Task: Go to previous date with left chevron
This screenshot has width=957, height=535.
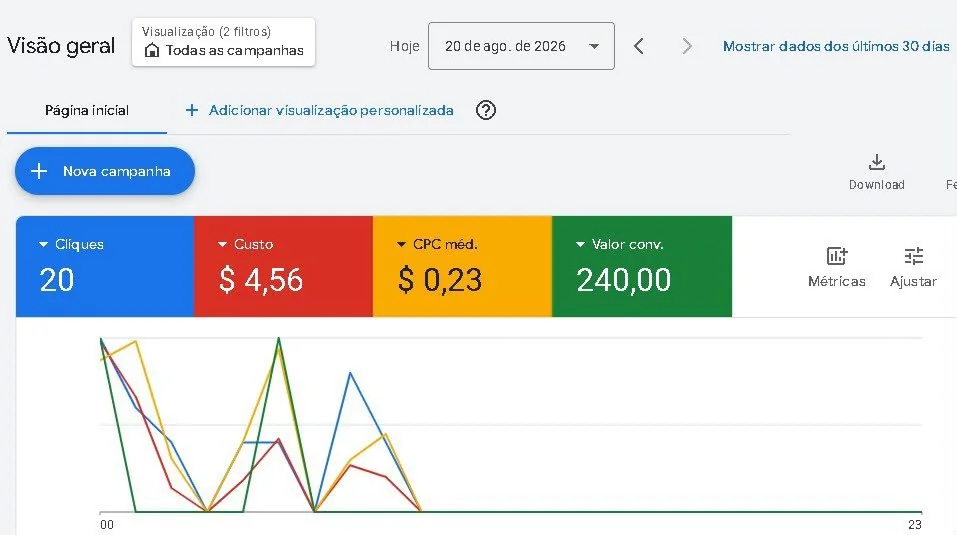Action: (x=638, y=46)
